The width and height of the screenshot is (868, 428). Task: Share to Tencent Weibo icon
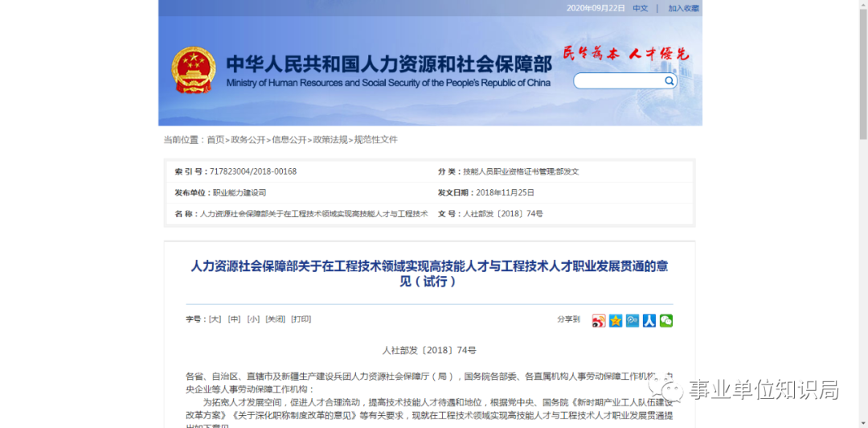(633, 320)
